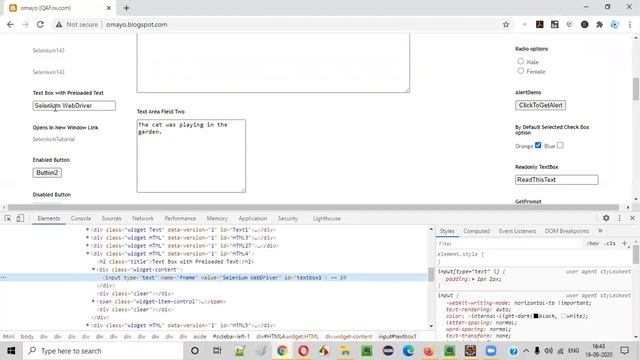Image resolution: width=640 pixels, height=360 pixels.
Task: Click the browser forward arrow
Action: 25,24
